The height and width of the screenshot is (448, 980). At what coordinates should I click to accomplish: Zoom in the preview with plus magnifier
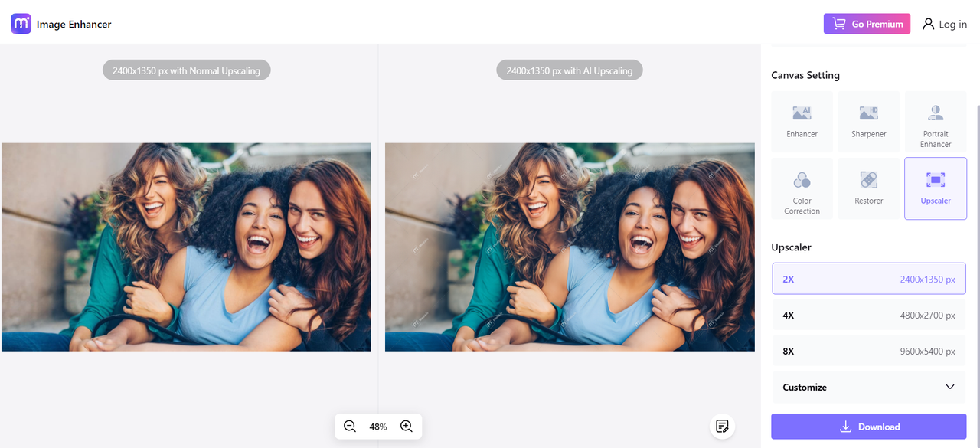click(407, 427)
